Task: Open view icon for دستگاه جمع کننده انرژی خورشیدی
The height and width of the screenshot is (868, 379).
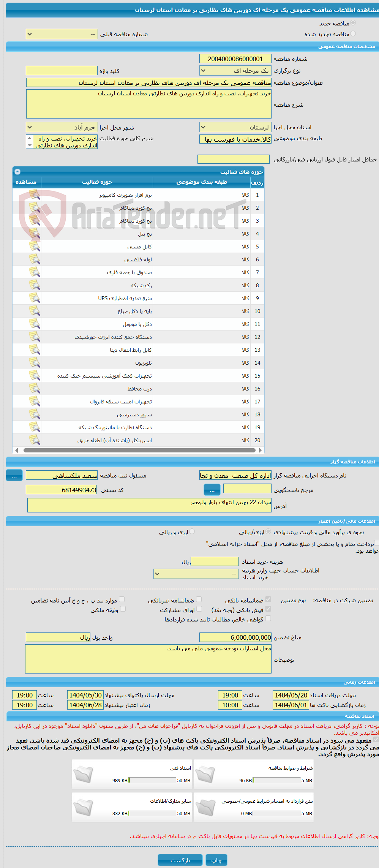Action: 35,337
